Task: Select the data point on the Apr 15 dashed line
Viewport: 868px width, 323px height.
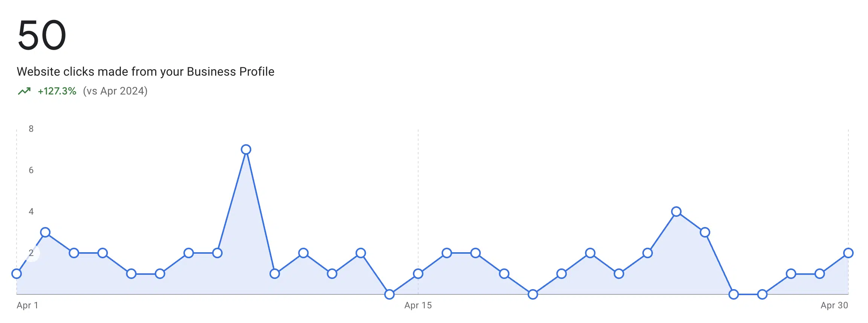Action: pos(418,274)
